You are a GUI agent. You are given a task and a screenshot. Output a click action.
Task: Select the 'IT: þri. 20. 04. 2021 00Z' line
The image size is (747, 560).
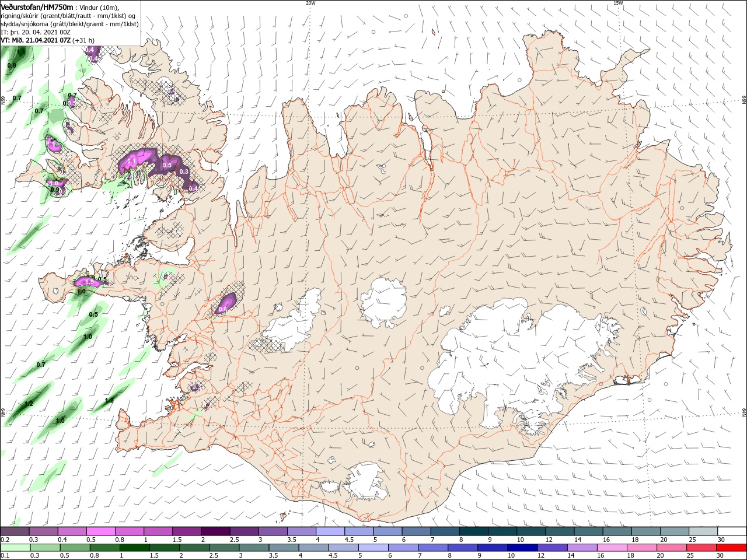pos(36,32)
